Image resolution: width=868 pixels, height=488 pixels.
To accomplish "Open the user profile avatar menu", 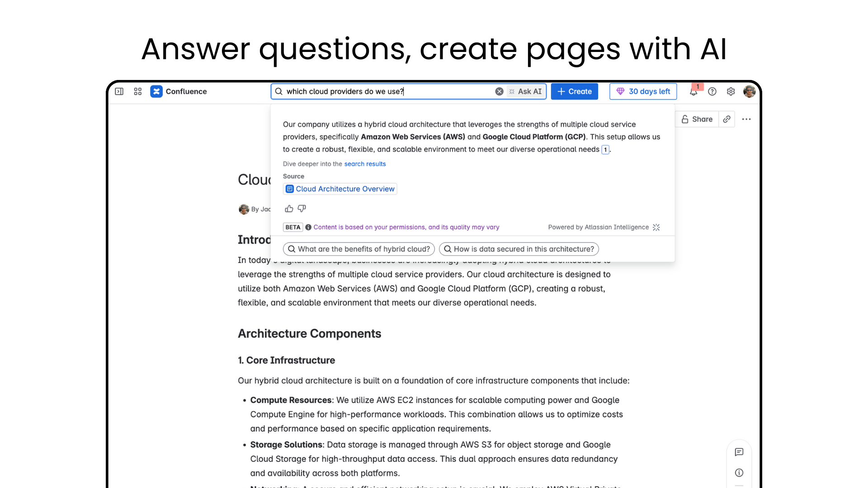I will coord(749,91).
